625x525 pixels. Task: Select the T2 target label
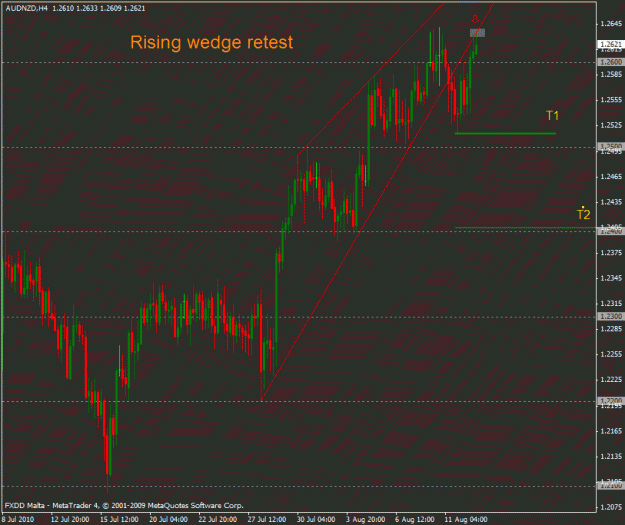(x=584, y=214)
